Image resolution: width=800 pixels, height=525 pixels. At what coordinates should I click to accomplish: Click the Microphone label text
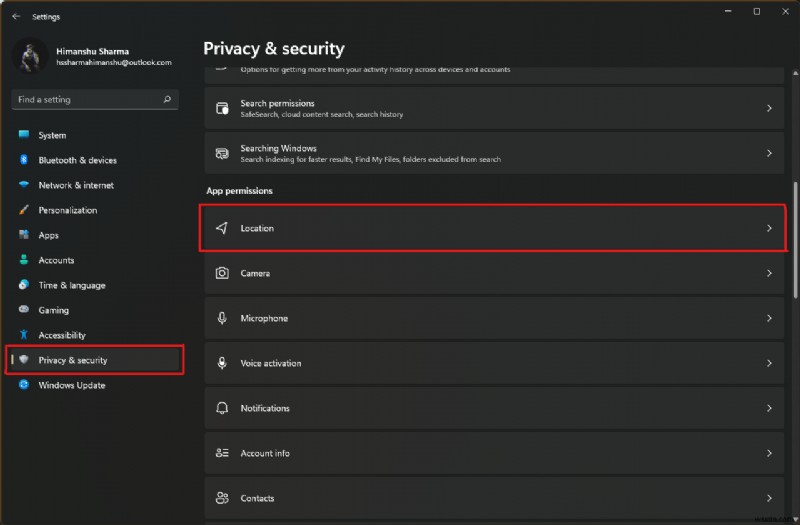click(x=264, y=318)
